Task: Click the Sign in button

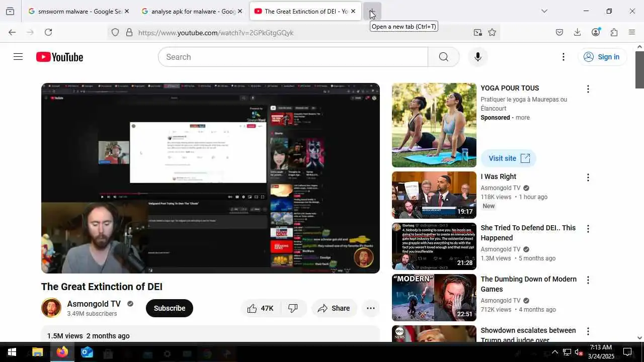Action: [602, 57]
